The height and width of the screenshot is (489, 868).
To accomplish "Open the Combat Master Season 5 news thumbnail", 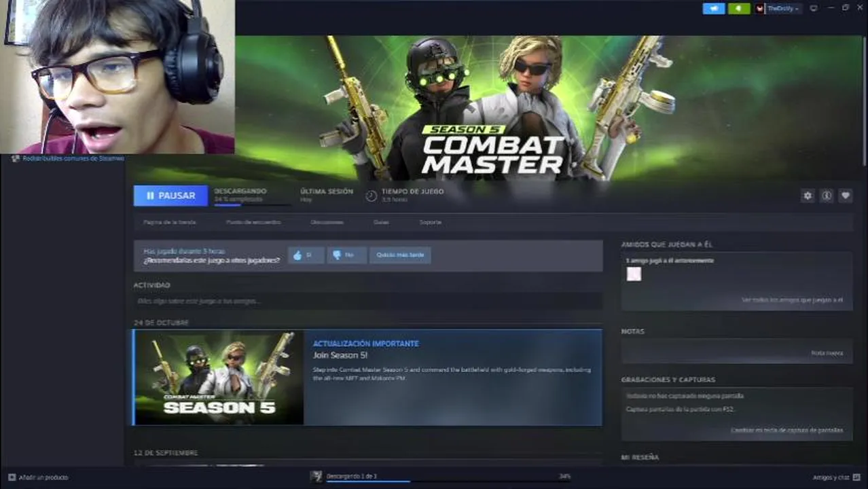I will [x=219, y=378].
